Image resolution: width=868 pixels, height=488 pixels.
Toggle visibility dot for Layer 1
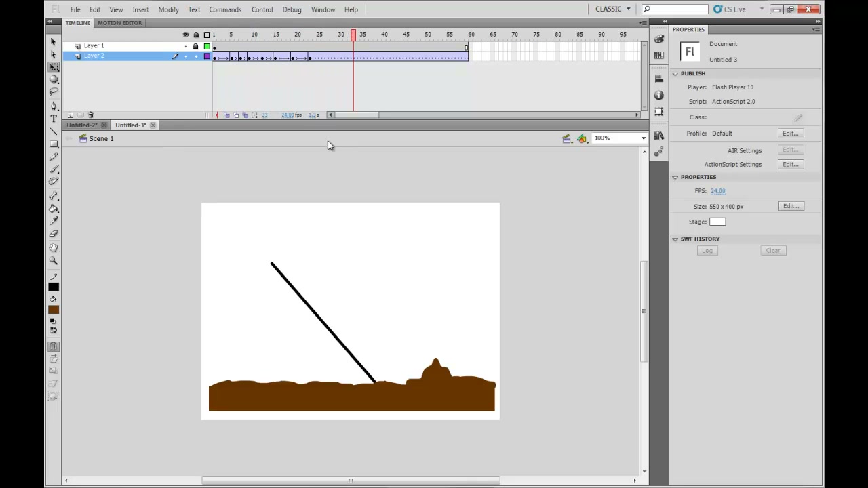coord(186,46)
